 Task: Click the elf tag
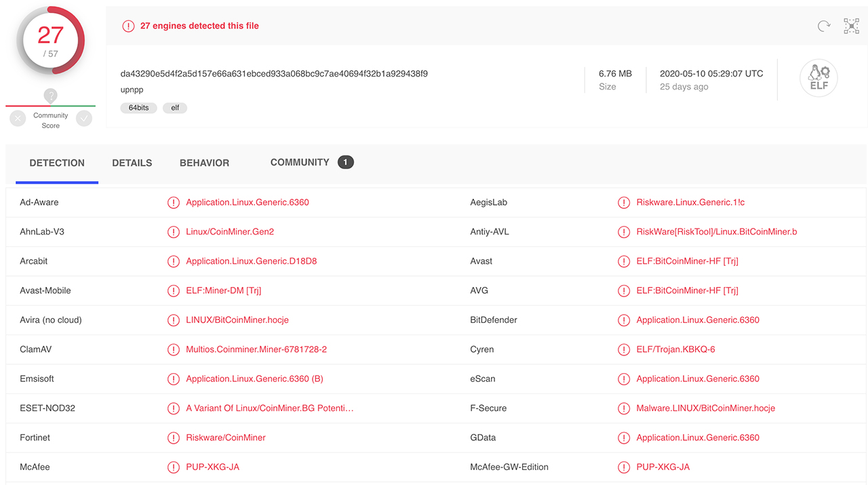(x=175, y=108)
